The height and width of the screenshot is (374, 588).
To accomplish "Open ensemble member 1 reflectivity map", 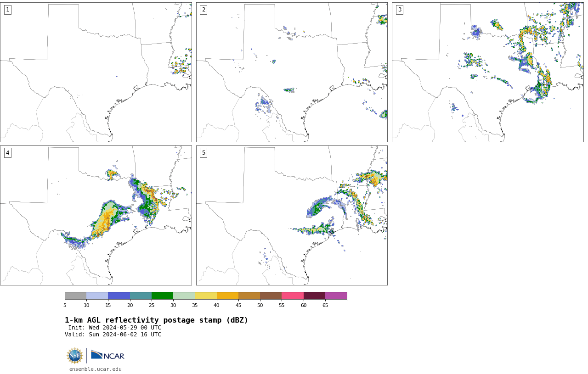I will pyautogui.click(x=96, y=72).
